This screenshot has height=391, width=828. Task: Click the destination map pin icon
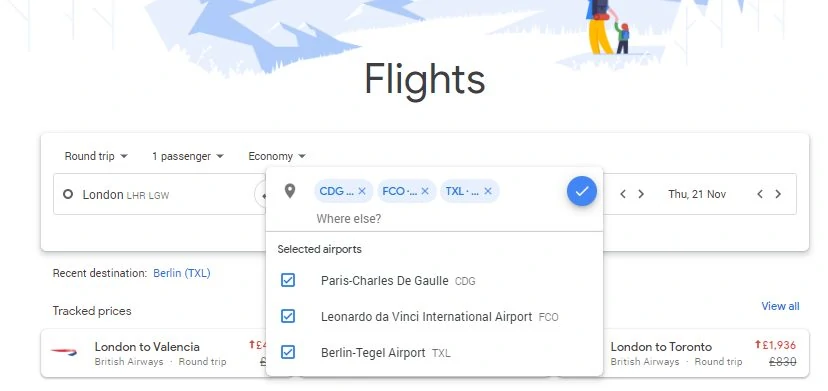coord(290,191)
